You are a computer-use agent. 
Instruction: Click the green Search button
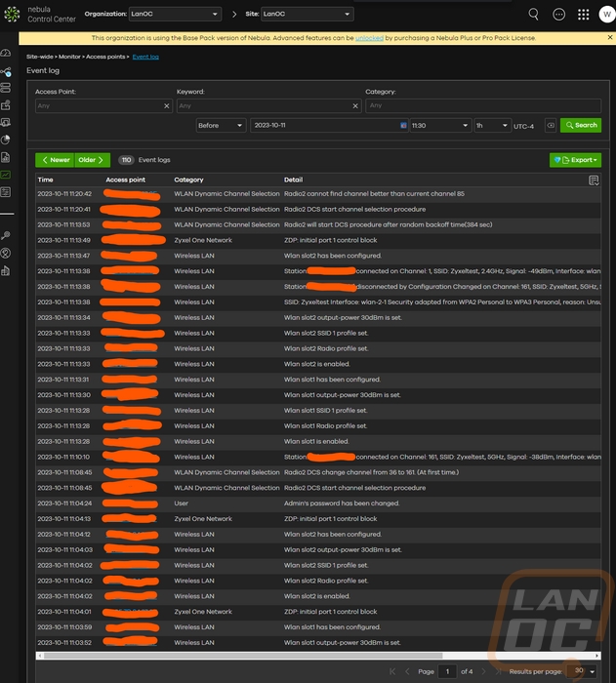(581, 126)
